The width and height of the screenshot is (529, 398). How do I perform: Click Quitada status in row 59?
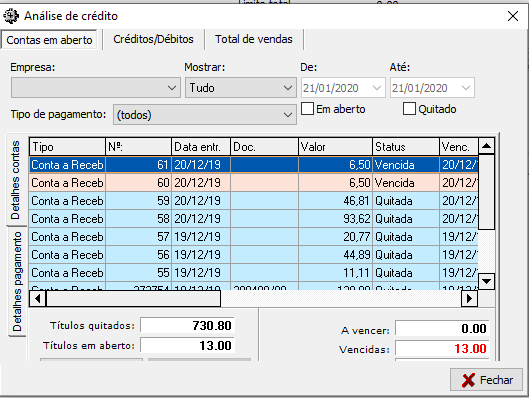(x=406, y=201)
